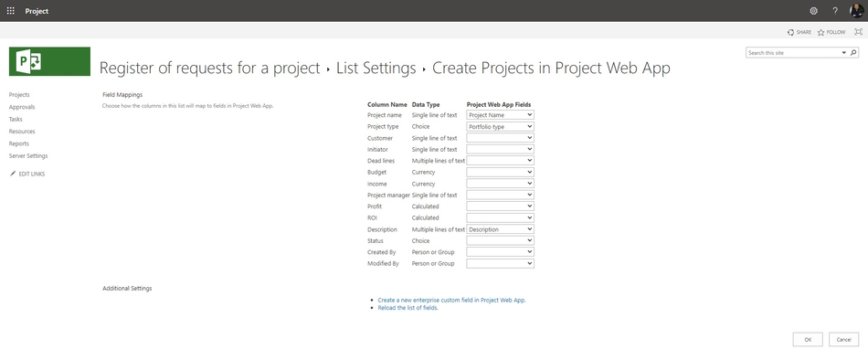
Task: Click the Project site logo
Action: pyautogui.click(x=50, y=61)
